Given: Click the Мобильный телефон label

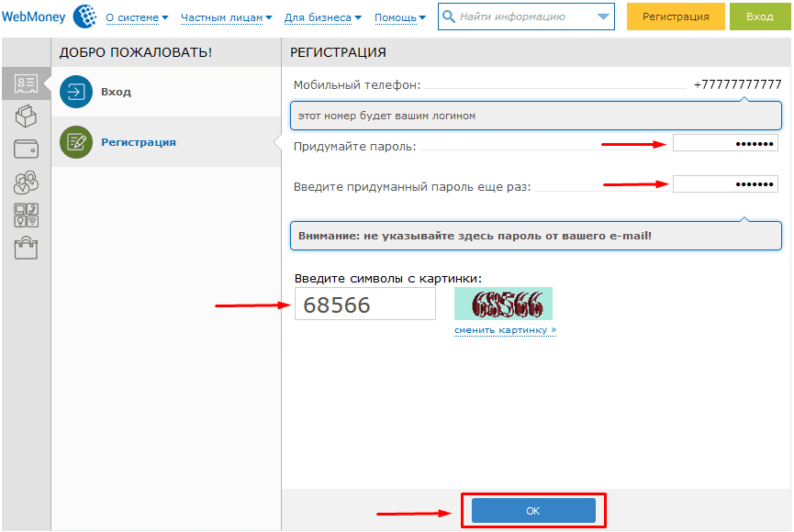Looking at the screenshot, I should click(357, 85).
